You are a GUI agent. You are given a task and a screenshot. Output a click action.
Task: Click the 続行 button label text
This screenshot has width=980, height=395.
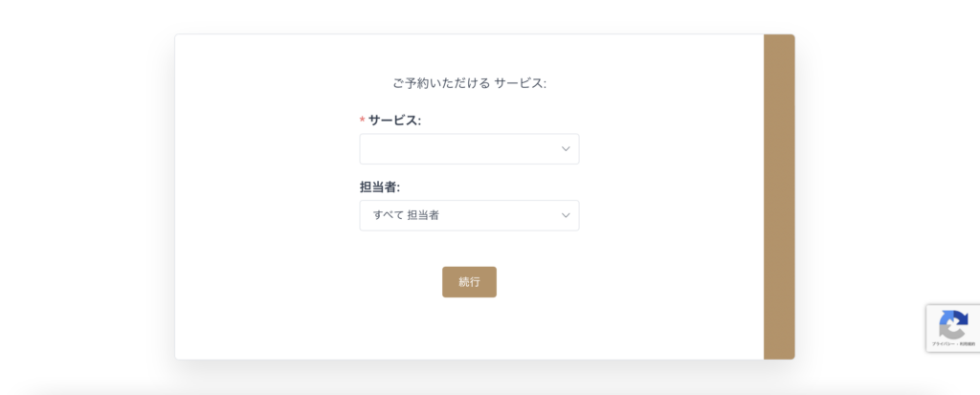click(469, 282)
